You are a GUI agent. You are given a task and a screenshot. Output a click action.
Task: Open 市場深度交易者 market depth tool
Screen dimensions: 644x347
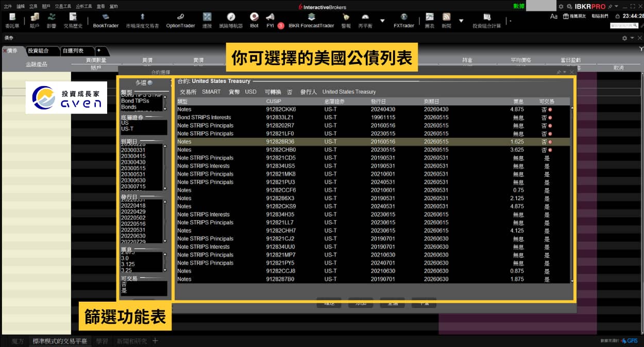point(142,20)
